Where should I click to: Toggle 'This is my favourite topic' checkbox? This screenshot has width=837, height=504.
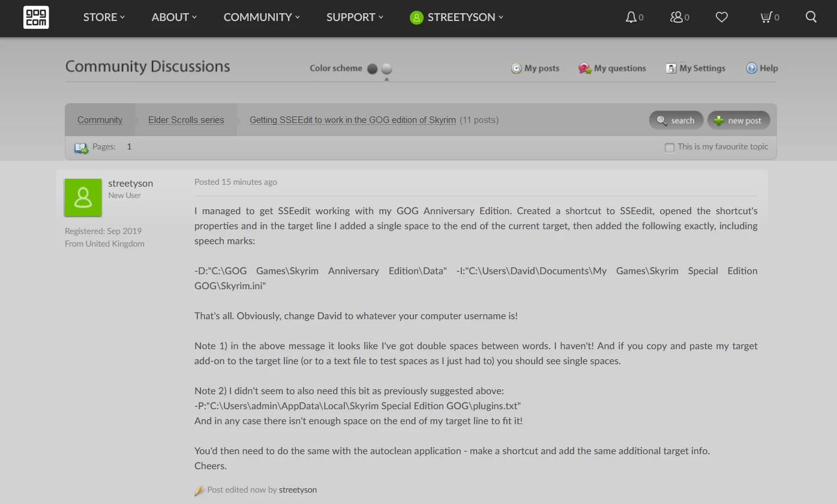coord(670,148)
